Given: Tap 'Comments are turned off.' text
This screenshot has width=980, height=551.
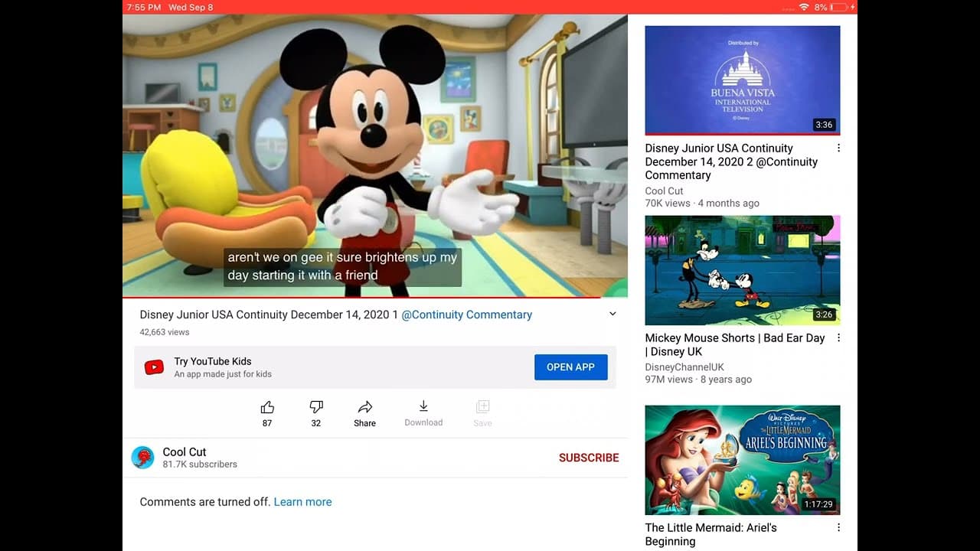Looking at the screenshot, I should click(205, 502).
